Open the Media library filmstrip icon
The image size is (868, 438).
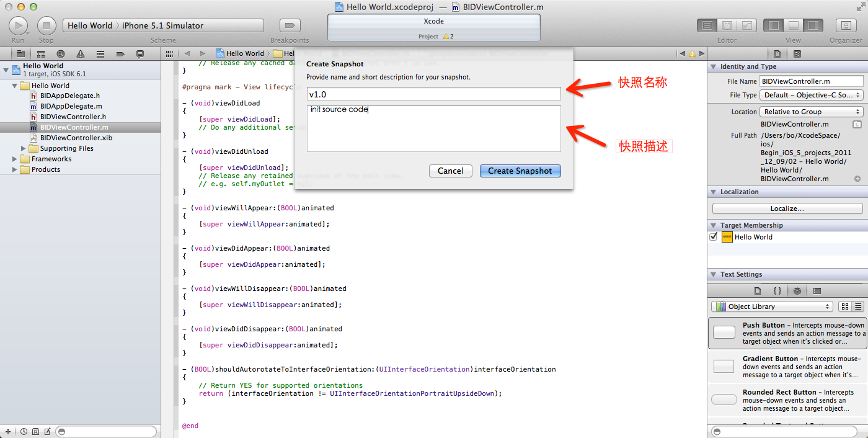coord(817,291)
